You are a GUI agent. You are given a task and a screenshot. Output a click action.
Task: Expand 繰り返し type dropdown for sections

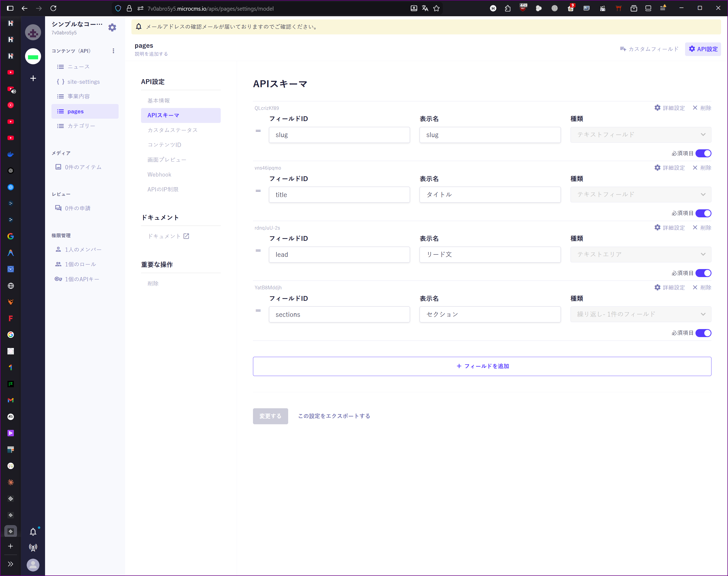click(640, 314)
